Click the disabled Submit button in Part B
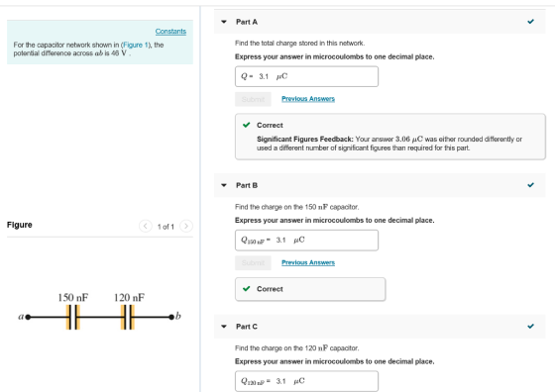 point(253,263)
